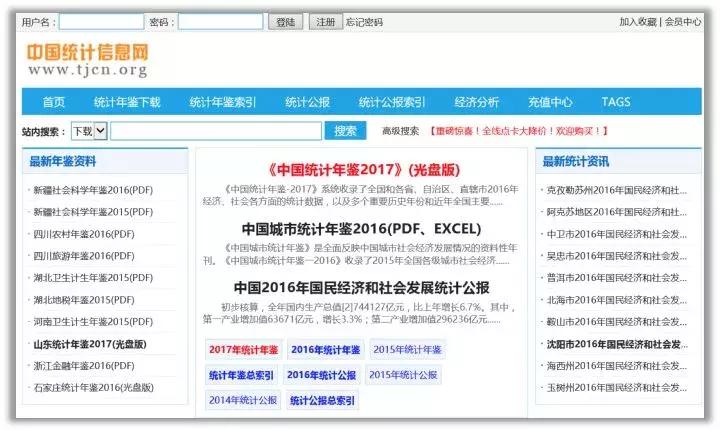Screen dimensions: 720x431
Task: Open the TAGS nav item
Action: (x=616, y=102)
